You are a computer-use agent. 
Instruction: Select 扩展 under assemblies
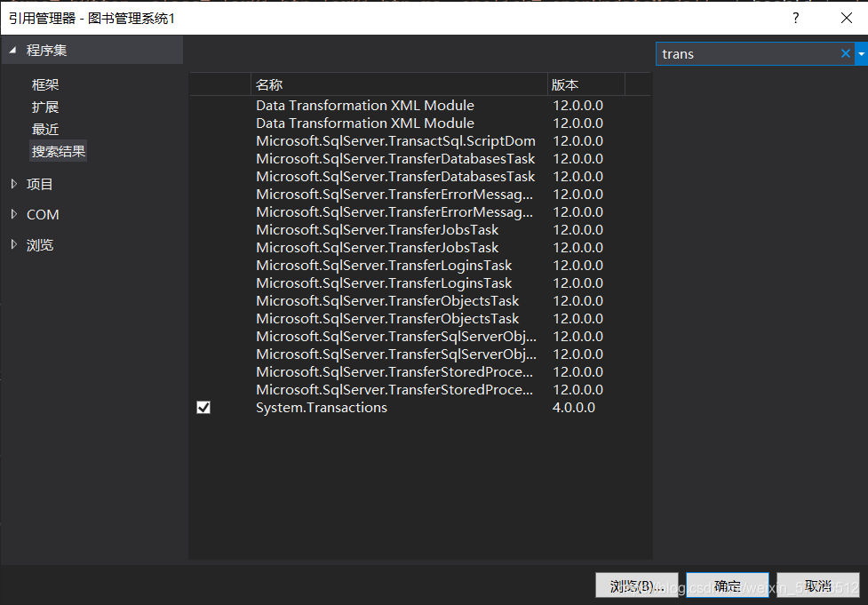pyautogui.click(x=44, y=107)
